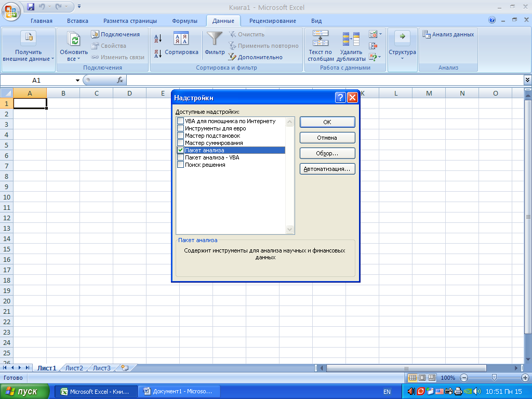Click zoom in plus button
The image size is (532, 399).
click(x=525, y=378)
